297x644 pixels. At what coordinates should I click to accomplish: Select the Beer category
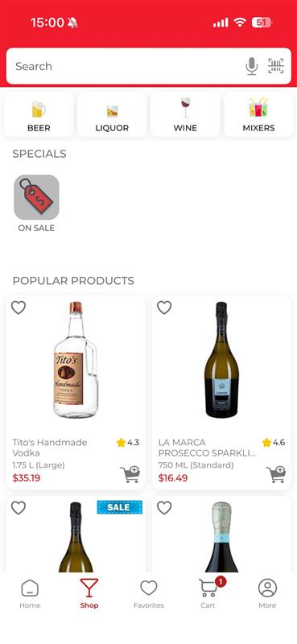pyautogui.click(x=39, y=114)
